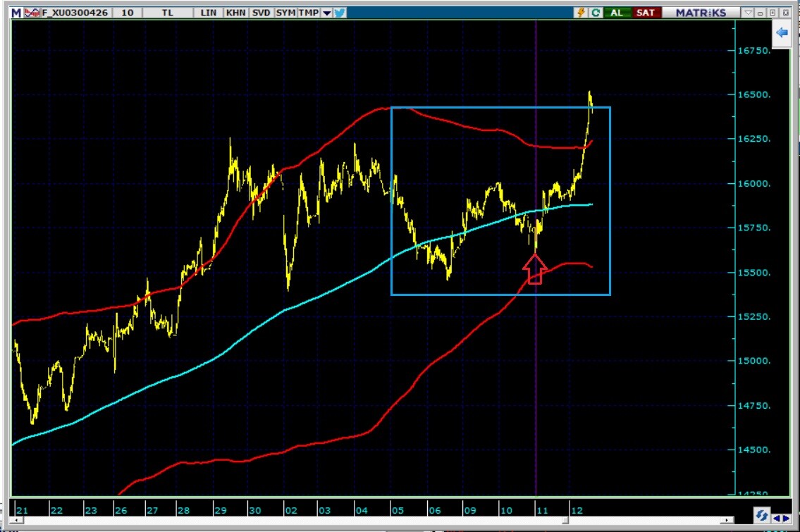The width and height of the screenshot is (800, 532).
Task: Click the blue scroll-left triangle at bottom right
Action: click(776, 518)
